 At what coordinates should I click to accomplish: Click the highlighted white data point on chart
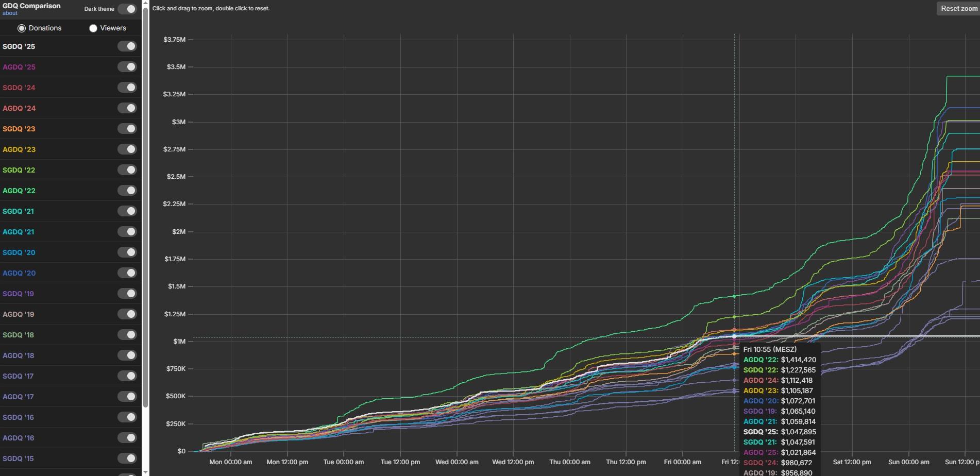coord(734,336)
